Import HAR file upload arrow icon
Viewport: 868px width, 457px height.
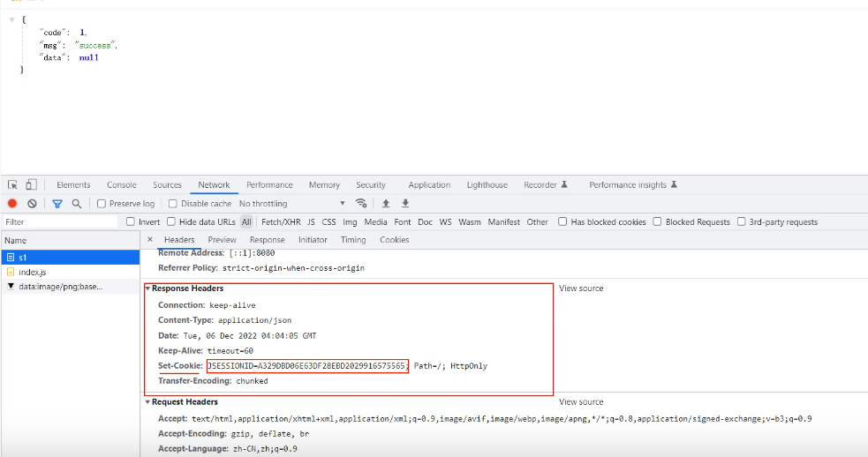[x=386, y=204]
